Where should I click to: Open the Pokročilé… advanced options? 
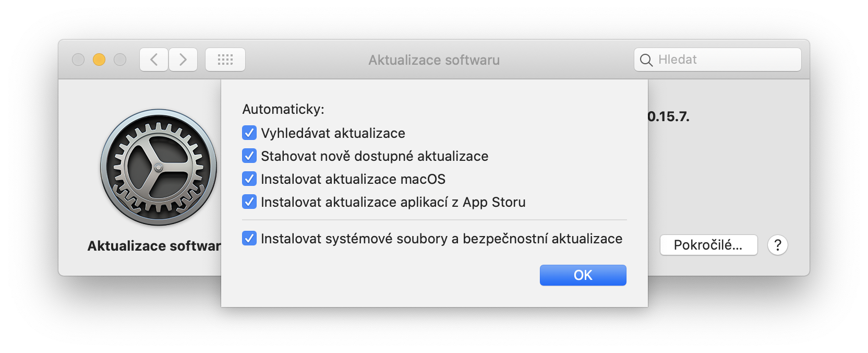[708, 245]
